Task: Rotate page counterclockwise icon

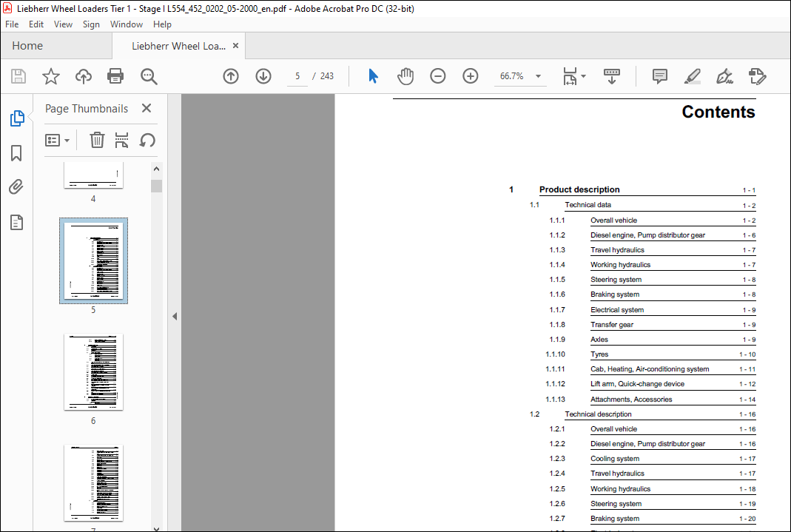Action: click(147, 140)
